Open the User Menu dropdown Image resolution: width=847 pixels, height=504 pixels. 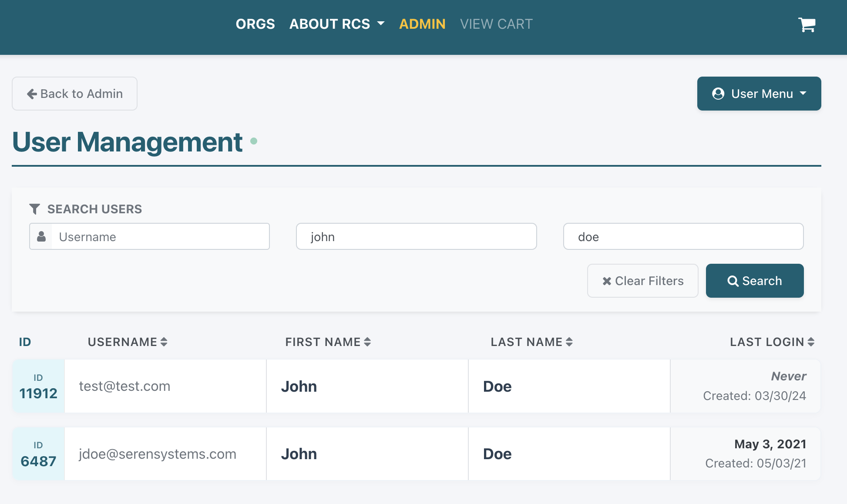click(x=759, y=94)
